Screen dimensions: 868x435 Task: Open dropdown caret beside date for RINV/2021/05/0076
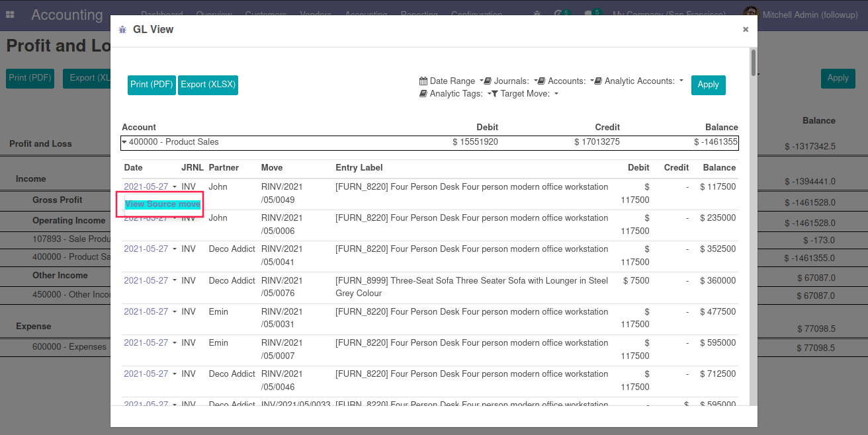[175, 281]
